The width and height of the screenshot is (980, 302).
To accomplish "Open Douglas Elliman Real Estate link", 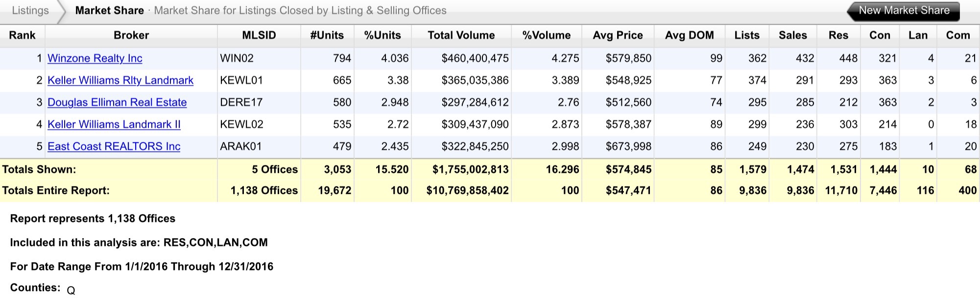I will click(117, 102).
